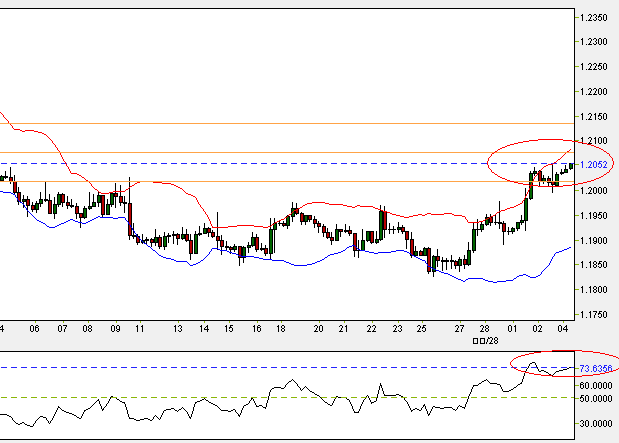Image resolution: width=619 pixels, height=443 pixels.
Task: Click the 16 date axis label
Action: 257,328
